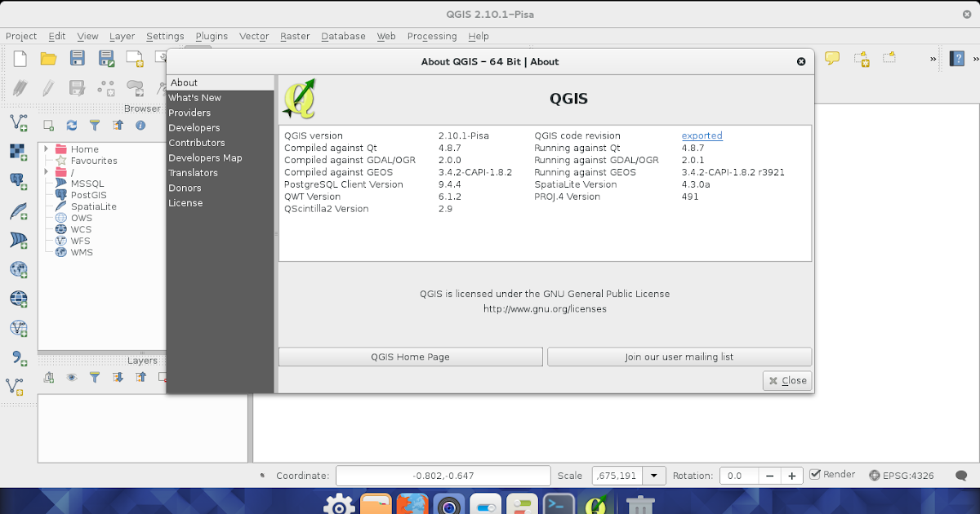The height and width of the screenshot is (514, 980).
Task: Click the Save Layer Edits icon
Action: click(78, 87)
